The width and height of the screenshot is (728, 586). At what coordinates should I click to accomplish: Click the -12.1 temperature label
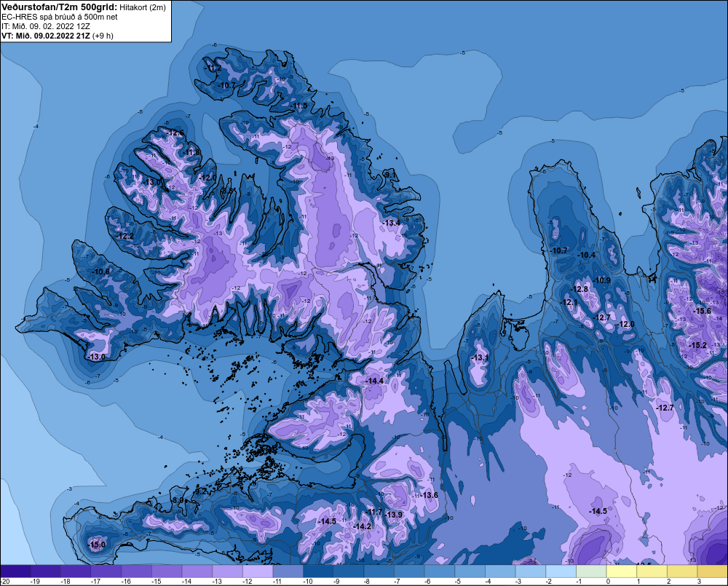pos(570,302)
